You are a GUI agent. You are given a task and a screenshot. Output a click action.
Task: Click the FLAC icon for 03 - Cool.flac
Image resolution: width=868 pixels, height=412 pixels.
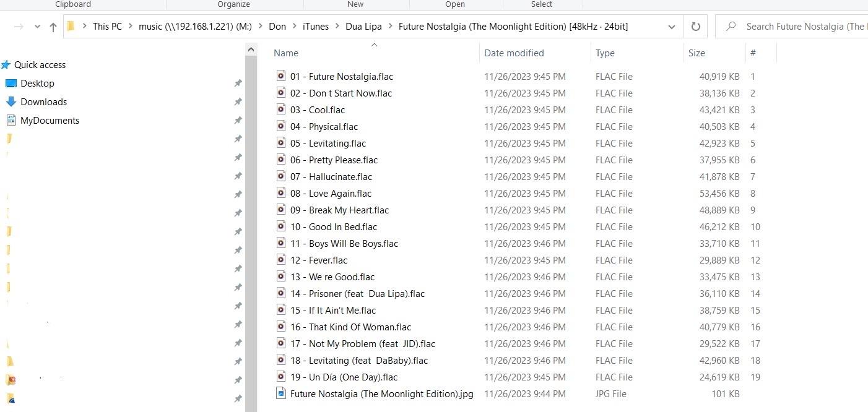coord(281,109)
